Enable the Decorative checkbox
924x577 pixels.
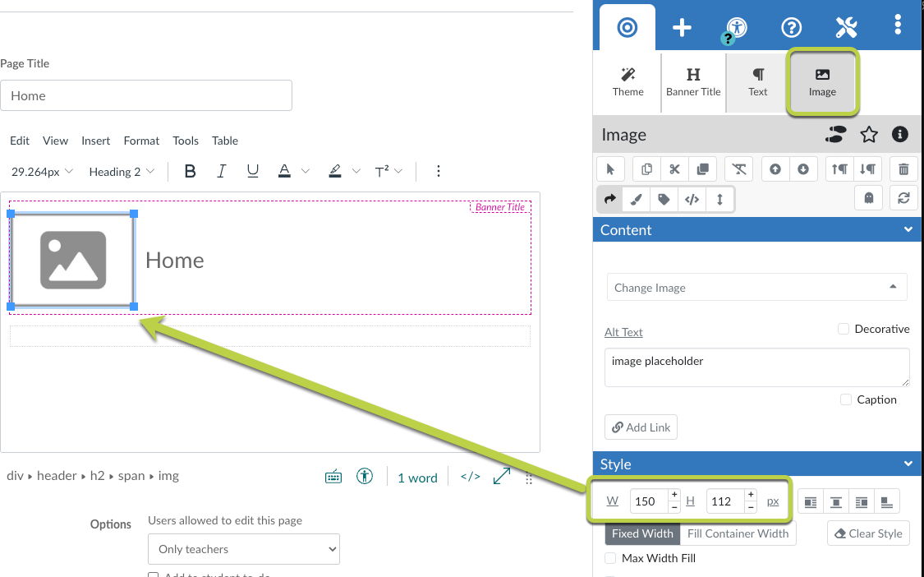pyautogui.click(x=844, y=329)
